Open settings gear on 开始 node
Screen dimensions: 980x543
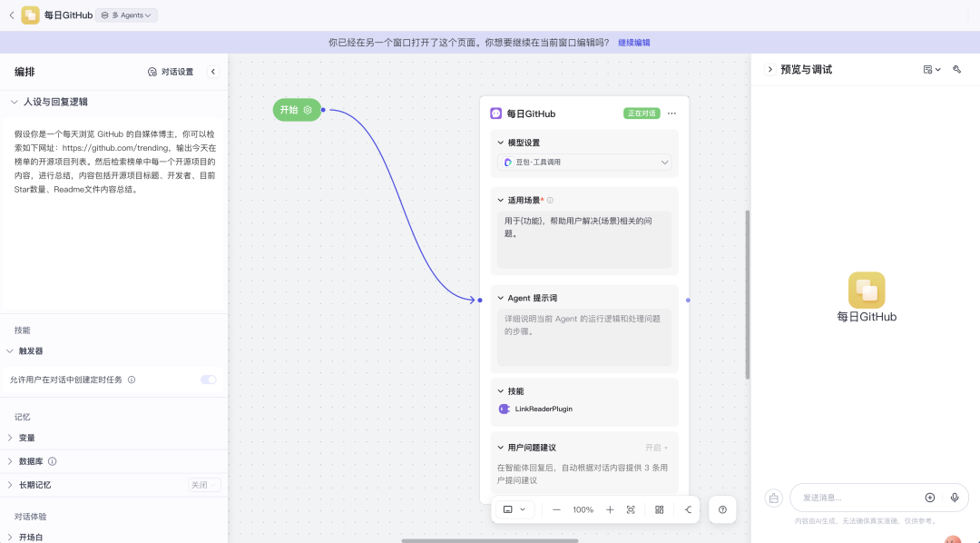(x=308, y=110)
